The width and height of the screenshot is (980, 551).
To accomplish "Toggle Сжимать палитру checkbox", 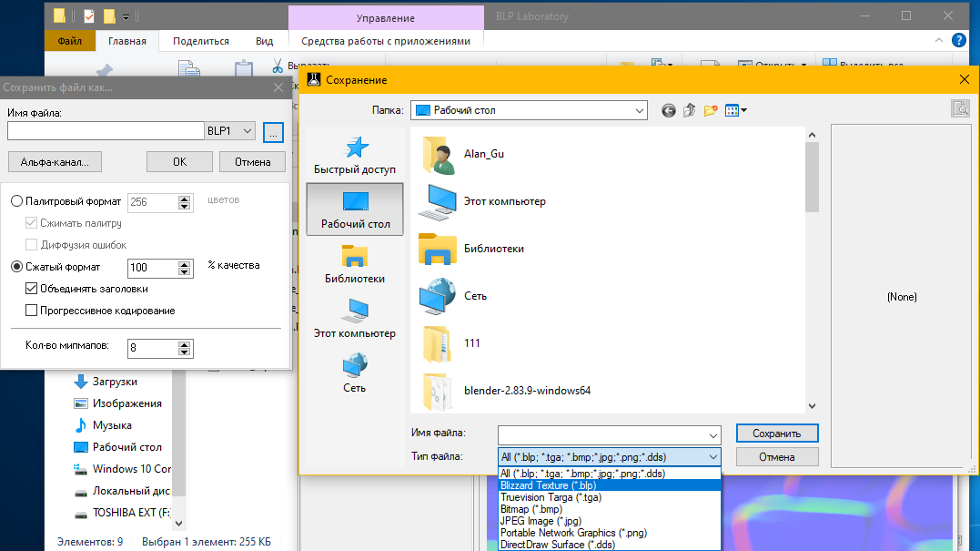I will pyautogui.click(x=31, y=223).
